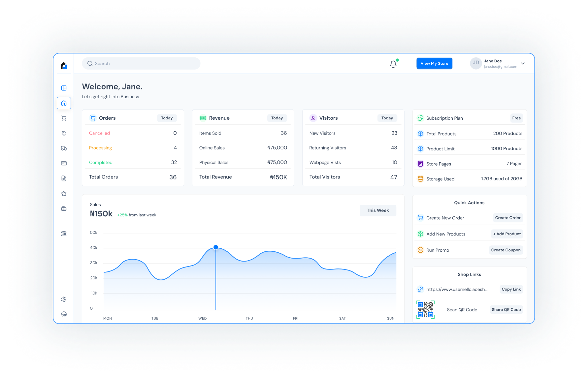Click the notification bell icon
The image size is (588, 377).
[x=393, y=64]
